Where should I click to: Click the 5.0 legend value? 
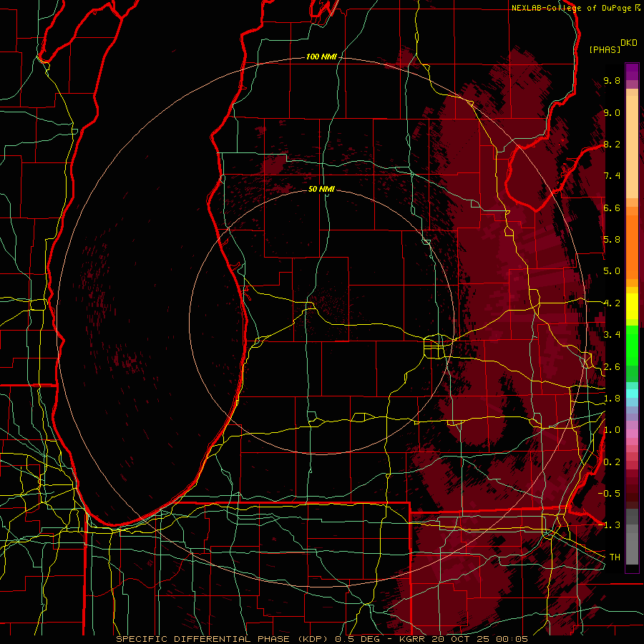point(612,271)
